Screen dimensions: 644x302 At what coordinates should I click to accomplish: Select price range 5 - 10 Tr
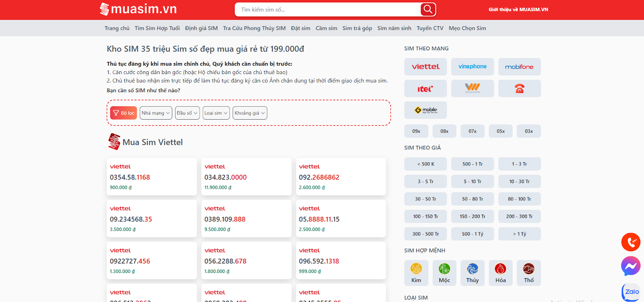473,182
